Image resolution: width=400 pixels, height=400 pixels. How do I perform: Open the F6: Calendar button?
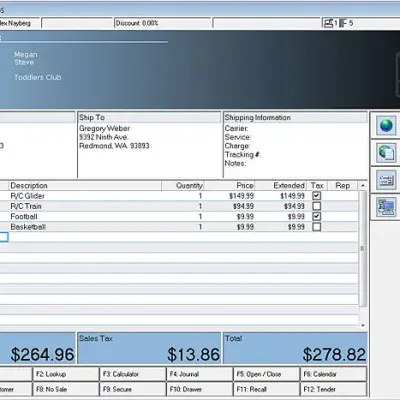tap(334, 374)
